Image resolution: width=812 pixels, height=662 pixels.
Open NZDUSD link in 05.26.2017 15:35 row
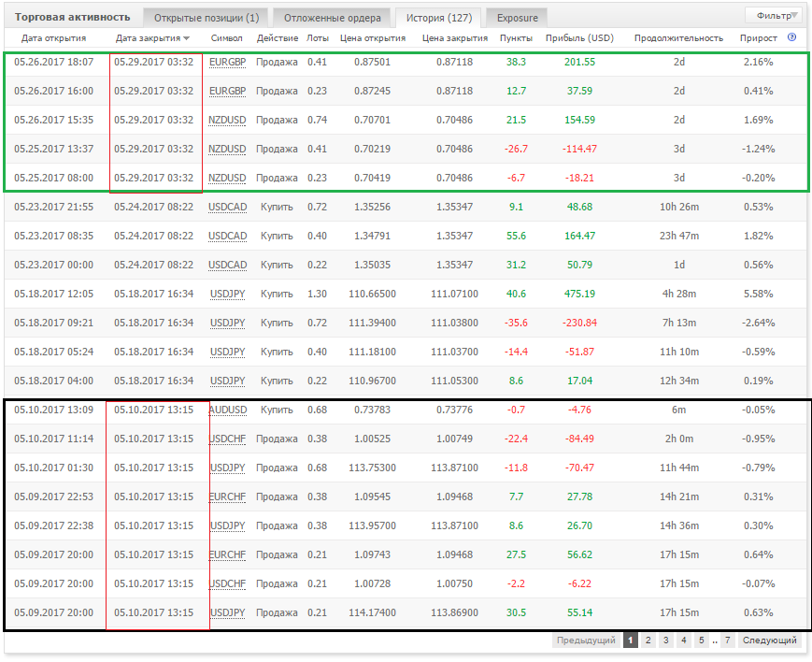tap(227, 121)
